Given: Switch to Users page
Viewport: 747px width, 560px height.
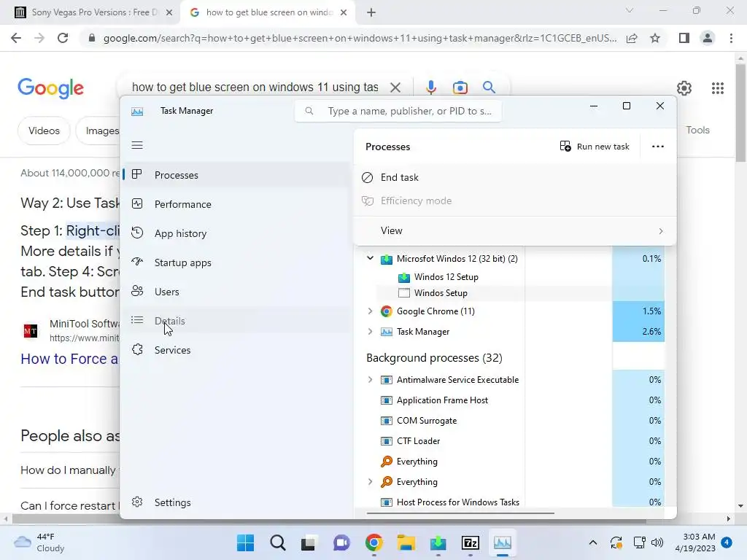Looking at the screenshot, I should [236, 292].
